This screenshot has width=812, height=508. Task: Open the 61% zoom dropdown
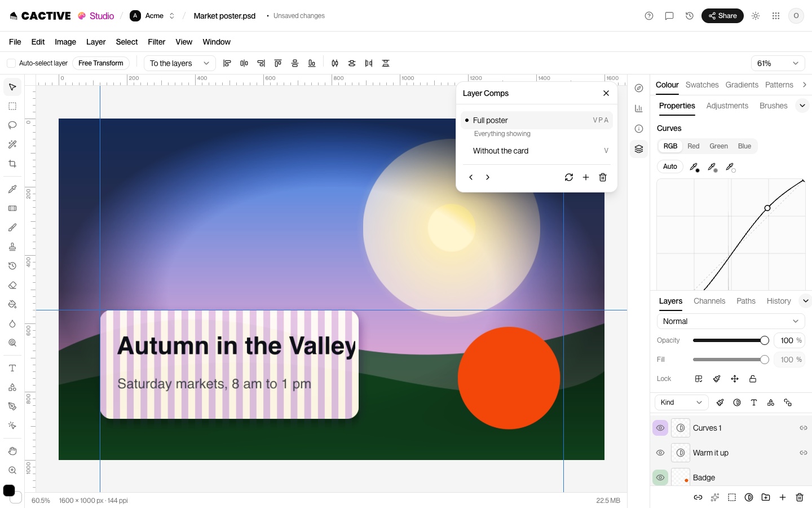[778, 63]
